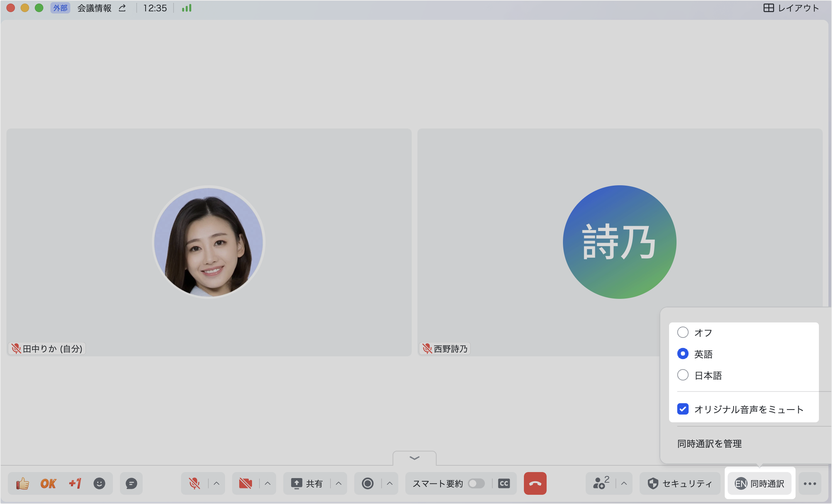The image size is (832, 504).
Task: Open the chat bubble icon
Action: point(131,483)
